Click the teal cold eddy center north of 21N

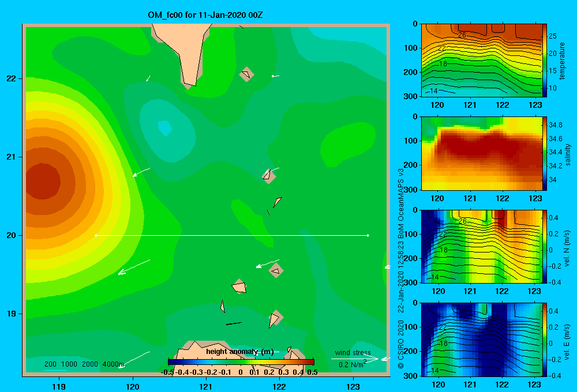coord(165,128)
